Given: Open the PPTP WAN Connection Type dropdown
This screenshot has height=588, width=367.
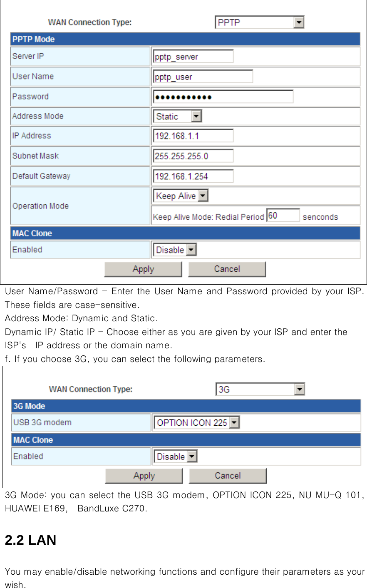Looking at the screenshot, I should click(x=259, y=22).
